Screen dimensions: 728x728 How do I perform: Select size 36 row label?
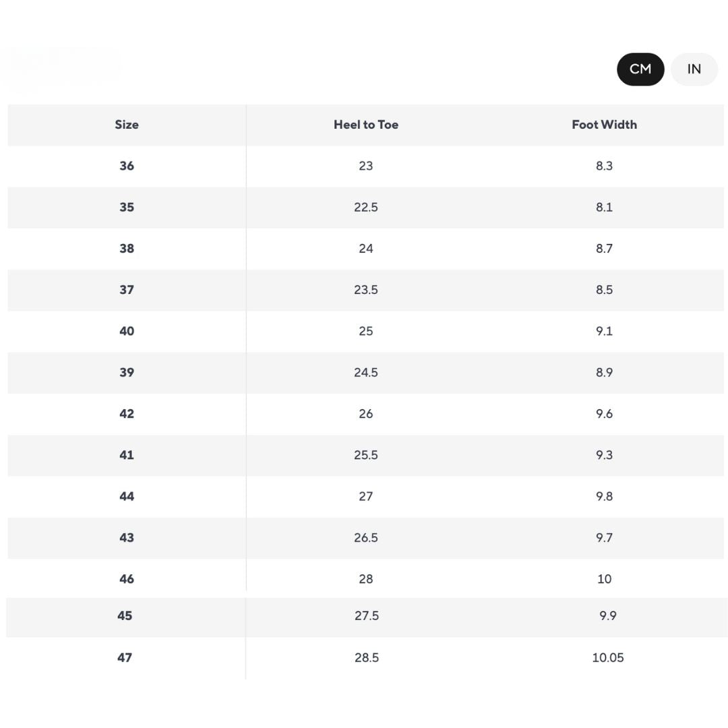(x=127, y=166)
